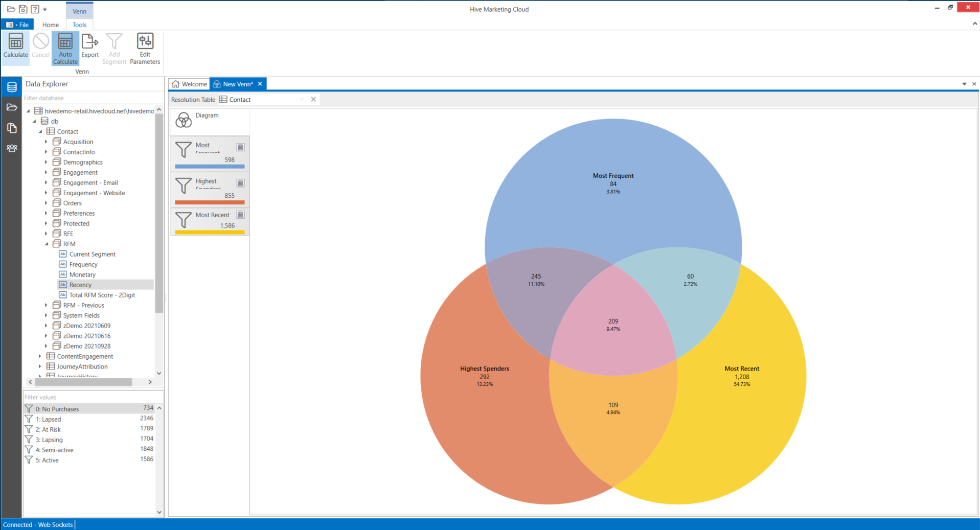Image resolution: width=980 pixels, height=530 pixels.
Task: Click the help question mark icon
Action: tap(35, 9)
